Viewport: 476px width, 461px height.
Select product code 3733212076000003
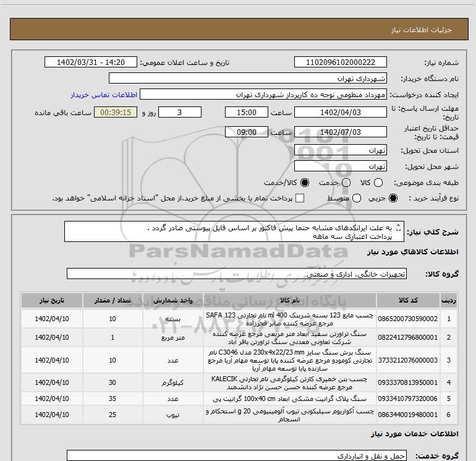point(408,360)
